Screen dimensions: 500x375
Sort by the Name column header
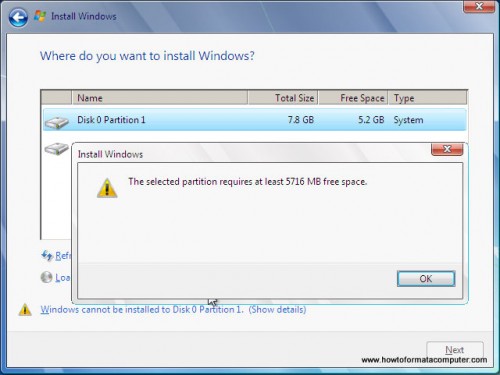tap(159, 98)
